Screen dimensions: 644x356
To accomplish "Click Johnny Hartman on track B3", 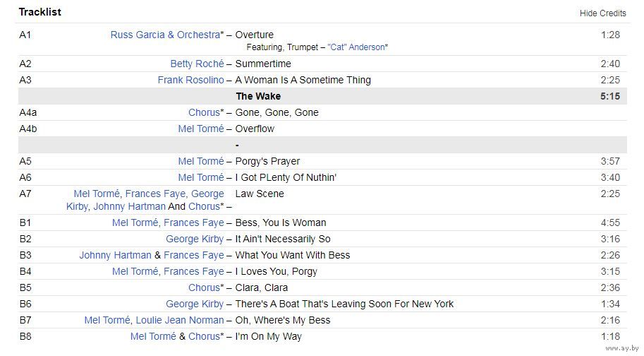I will pos(116,255).
